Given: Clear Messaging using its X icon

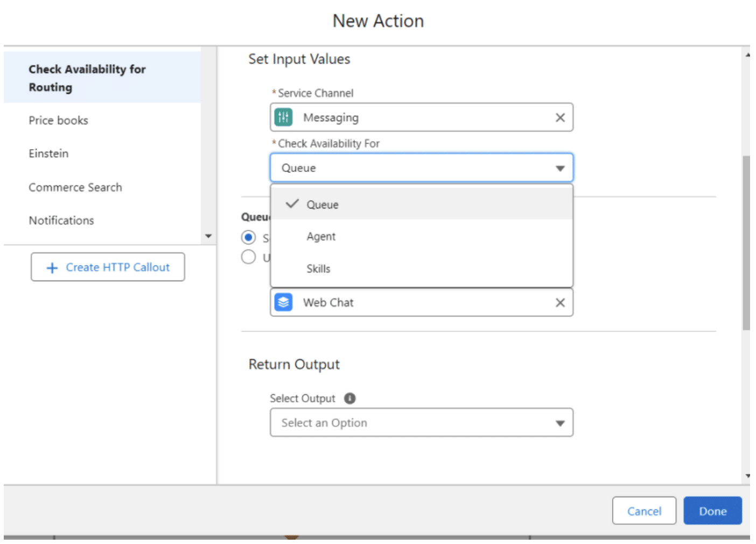Looking at the screenshot, I should pyautogui.click(x=560, y=117).
